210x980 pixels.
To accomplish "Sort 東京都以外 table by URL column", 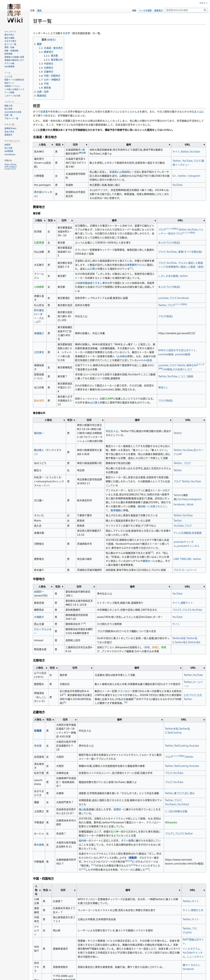I will (x=189, y=420).
